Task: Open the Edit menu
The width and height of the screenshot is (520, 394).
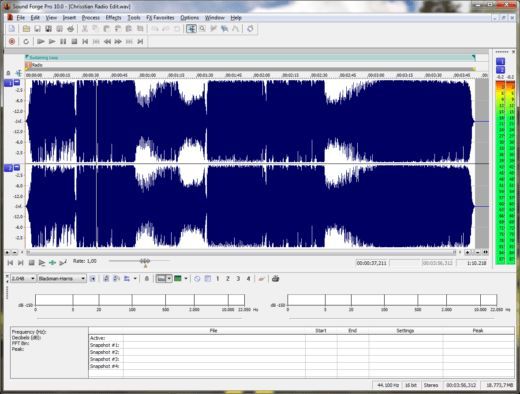Action: point(35,18)
